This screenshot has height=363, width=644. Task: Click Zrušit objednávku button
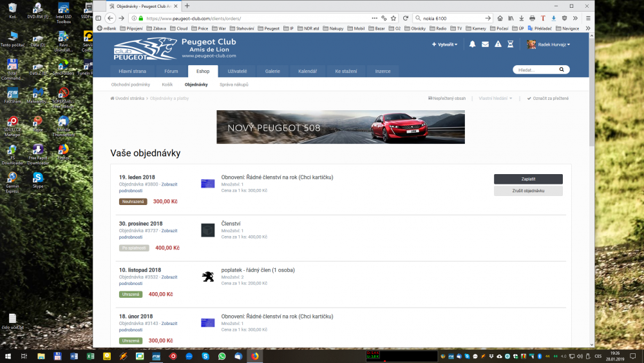point(528,191)
